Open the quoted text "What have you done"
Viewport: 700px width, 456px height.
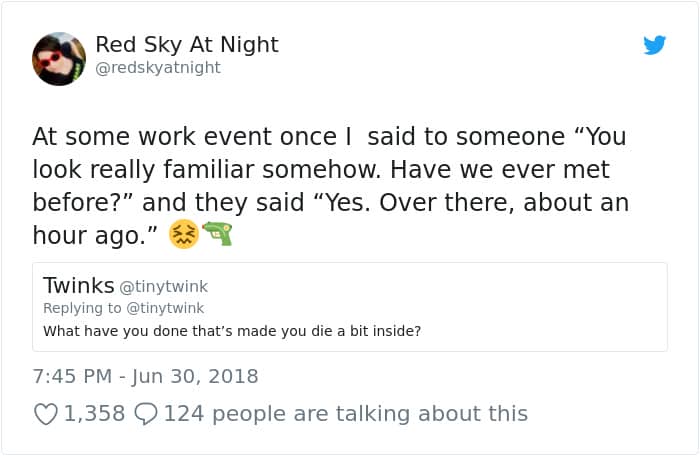click(x=231, y=331)
